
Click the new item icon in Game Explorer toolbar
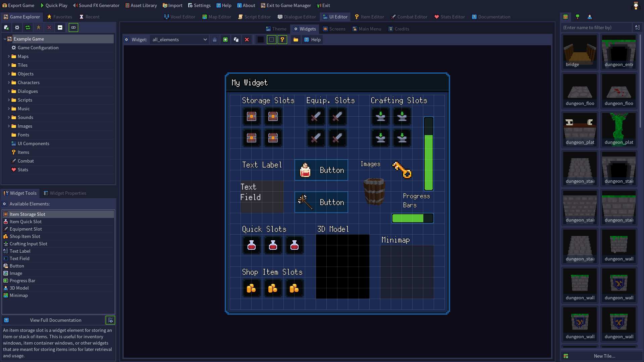pos(6,27)
